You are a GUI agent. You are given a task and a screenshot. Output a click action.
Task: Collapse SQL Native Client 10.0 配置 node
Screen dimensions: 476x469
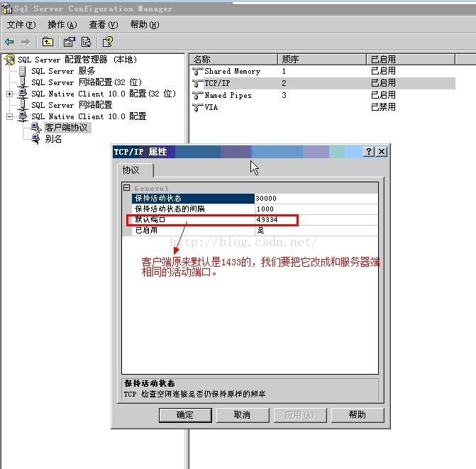[x=9, y=116]
